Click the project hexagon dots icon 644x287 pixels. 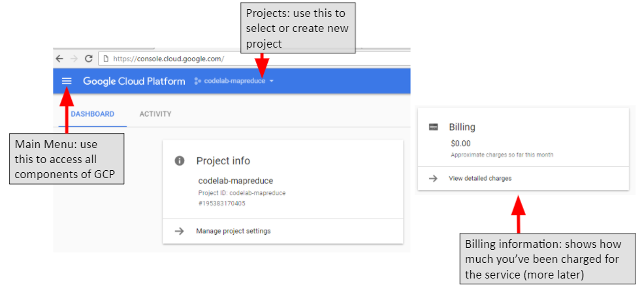pyautogui.click(x=197, y=81)
